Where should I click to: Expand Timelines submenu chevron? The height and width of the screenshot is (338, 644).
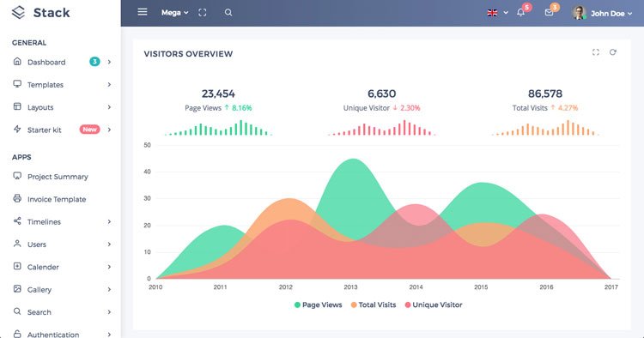[109, 221]
